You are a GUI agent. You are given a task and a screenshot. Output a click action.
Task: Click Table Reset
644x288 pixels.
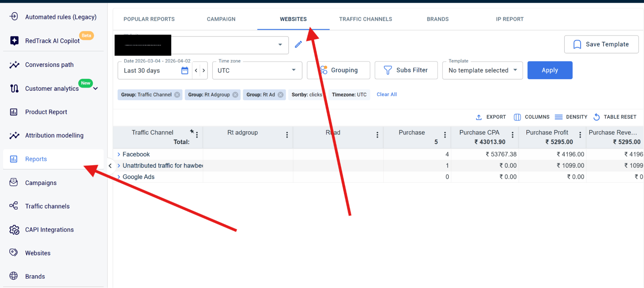coord(615,117)
